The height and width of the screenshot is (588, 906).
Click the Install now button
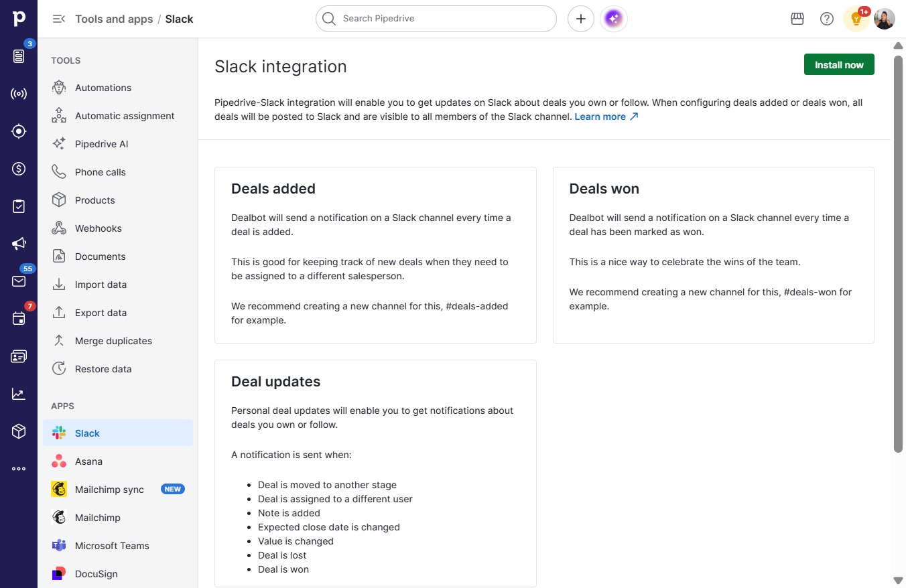pyautogui.click(x=839, y=64)
